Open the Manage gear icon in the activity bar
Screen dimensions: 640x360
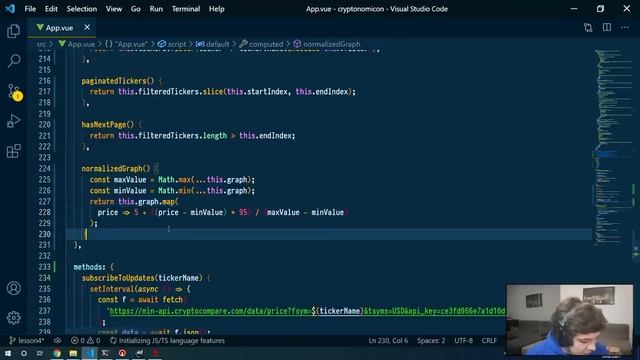click(x=13, y=318)
